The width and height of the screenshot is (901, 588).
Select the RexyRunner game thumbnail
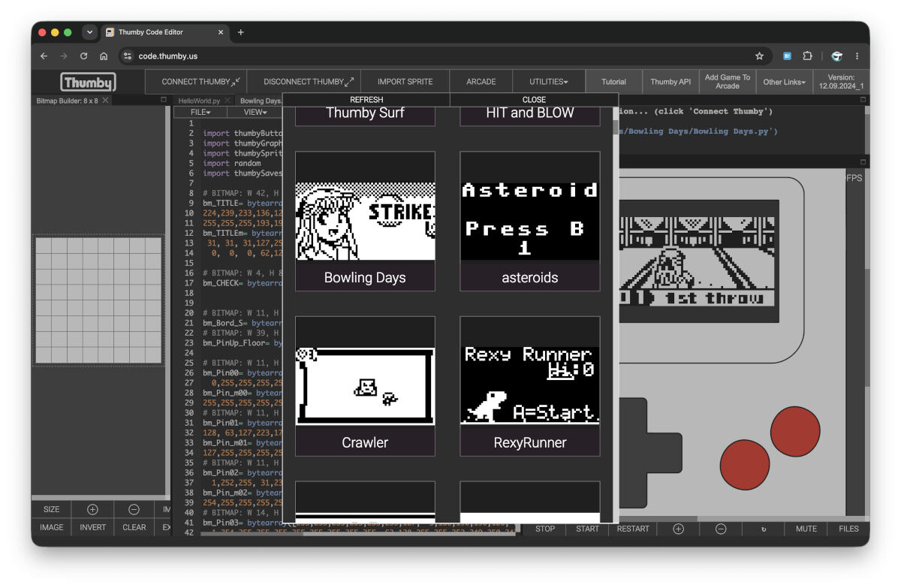530,386
